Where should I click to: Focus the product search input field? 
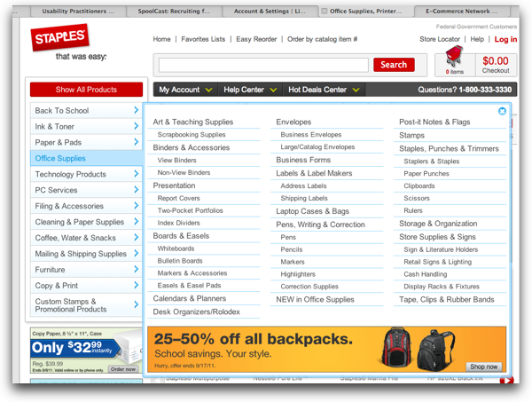tap(263, 65)
